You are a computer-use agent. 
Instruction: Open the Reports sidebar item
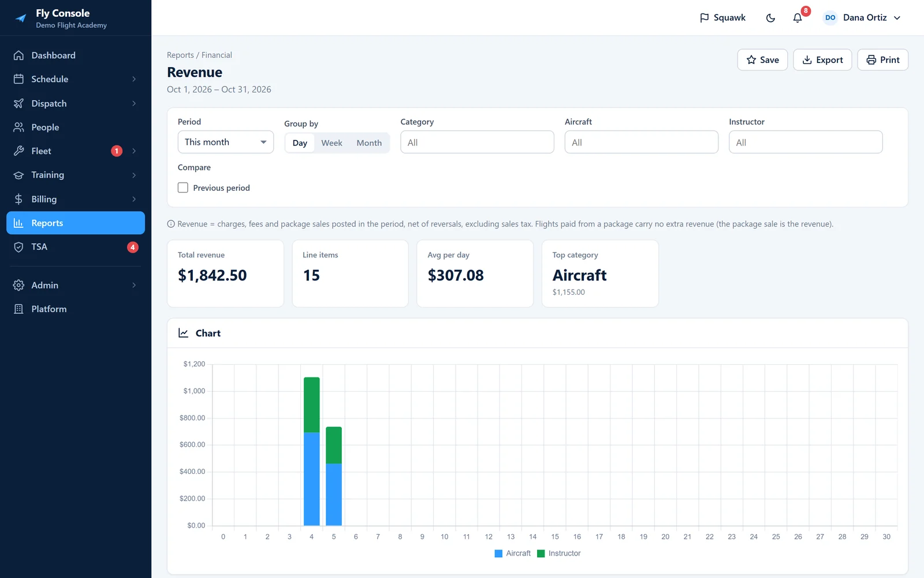[x=76, y=223]
